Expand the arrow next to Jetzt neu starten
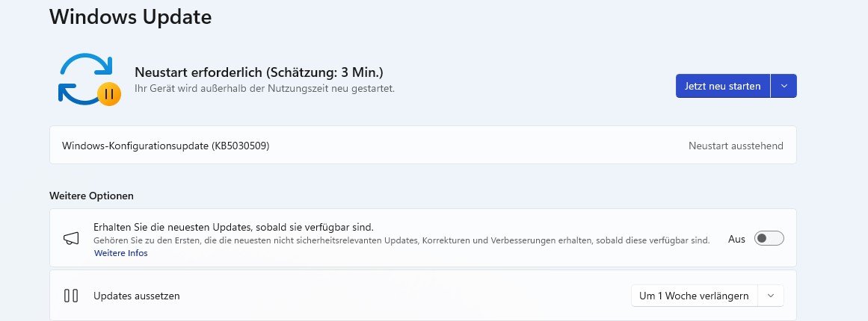Screen dimensions: 868x321 [x=784, y=86]
